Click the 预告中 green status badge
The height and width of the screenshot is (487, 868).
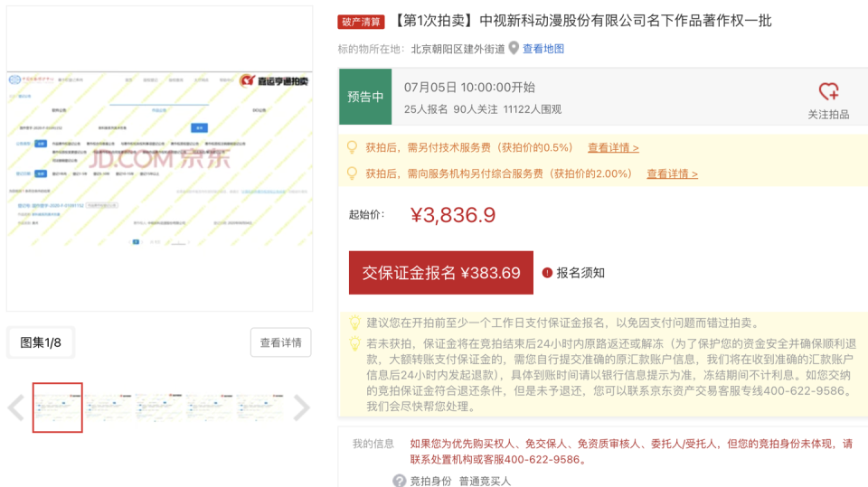(365, 97)
